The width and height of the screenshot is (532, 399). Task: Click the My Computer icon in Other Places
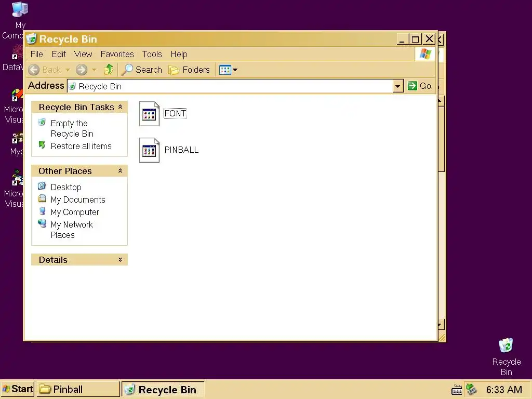(x=42, y=211)
